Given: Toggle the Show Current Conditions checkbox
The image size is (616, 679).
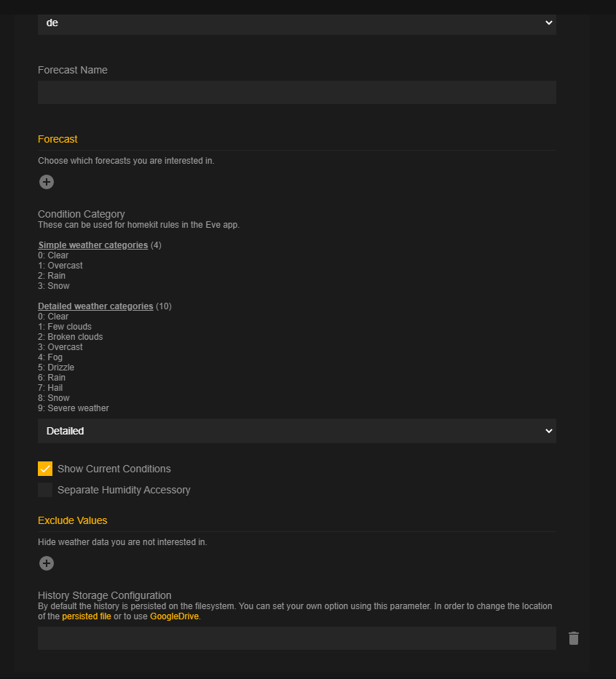Looking at the screenshot, I should [x=45, y=469].
